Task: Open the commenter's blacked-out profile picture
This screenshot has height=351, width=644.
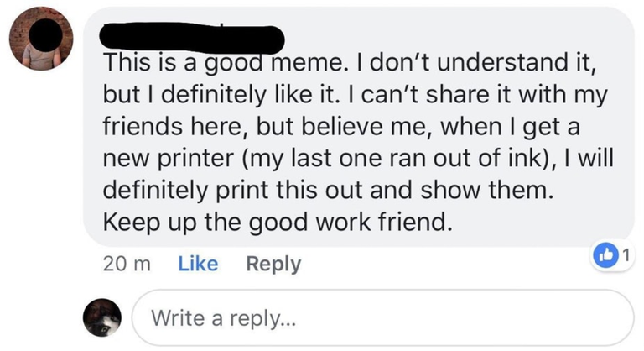Action: click(41, 39)
